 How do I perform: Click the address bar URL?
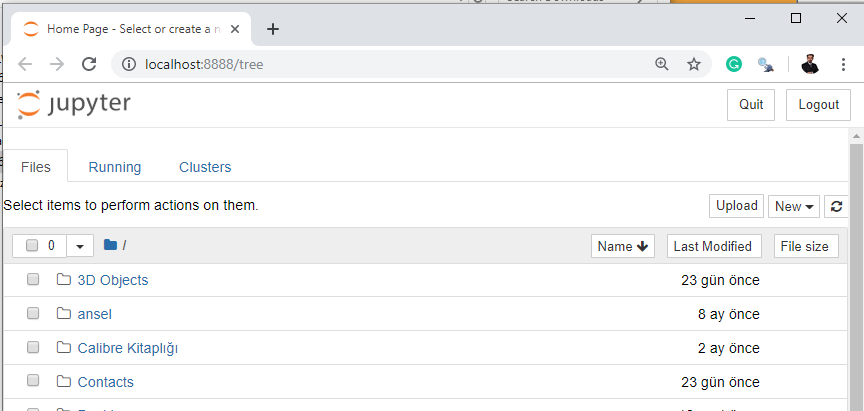tap(204, 64)
